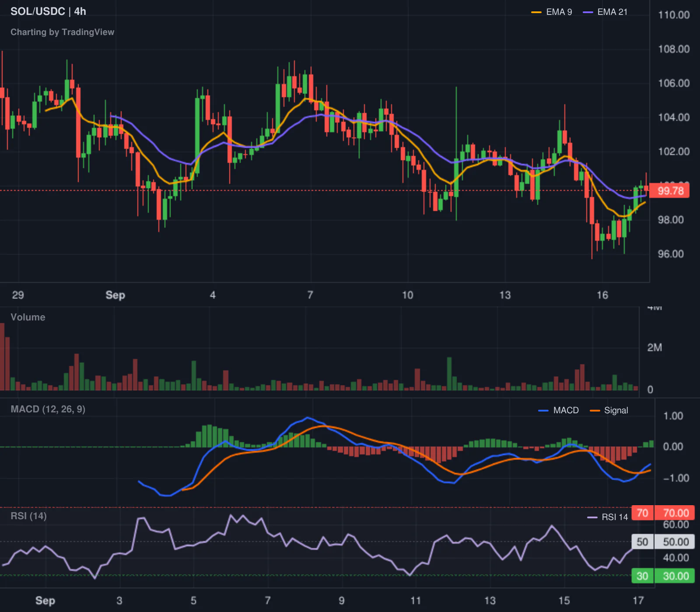Click the Volume panel label
The width and height of the screenshot is (700, 612).
coord(28,317)
